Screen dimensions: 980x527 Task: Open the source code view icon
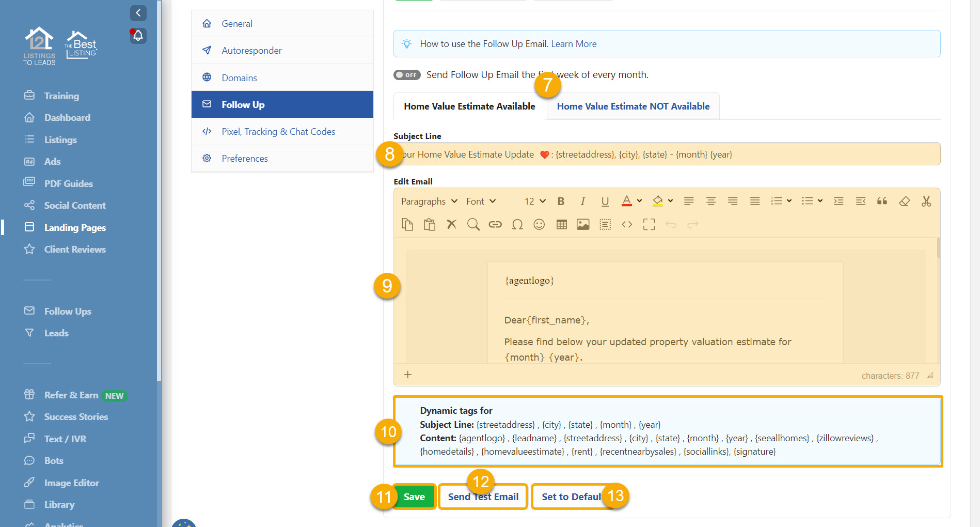627,224
